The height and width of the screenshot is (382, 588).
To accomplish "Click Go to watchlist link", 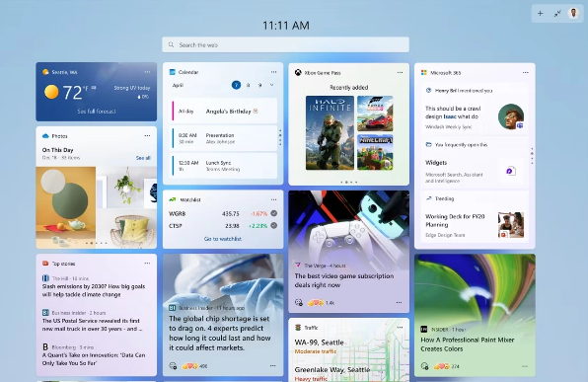I will coord(223,239).
